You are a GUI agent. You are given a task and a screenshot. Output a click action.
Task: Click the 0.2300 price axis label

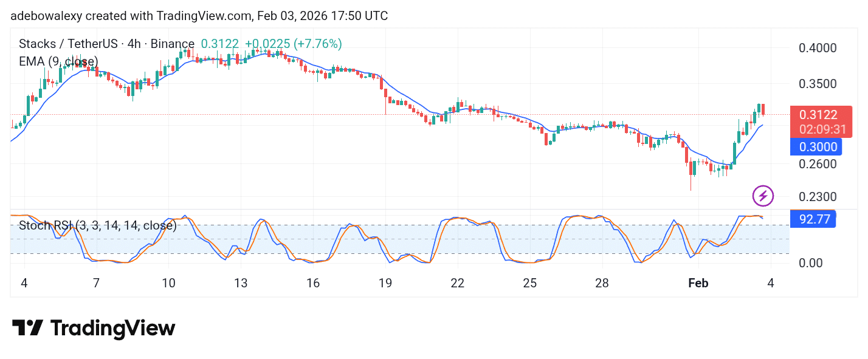pos(818,197)
